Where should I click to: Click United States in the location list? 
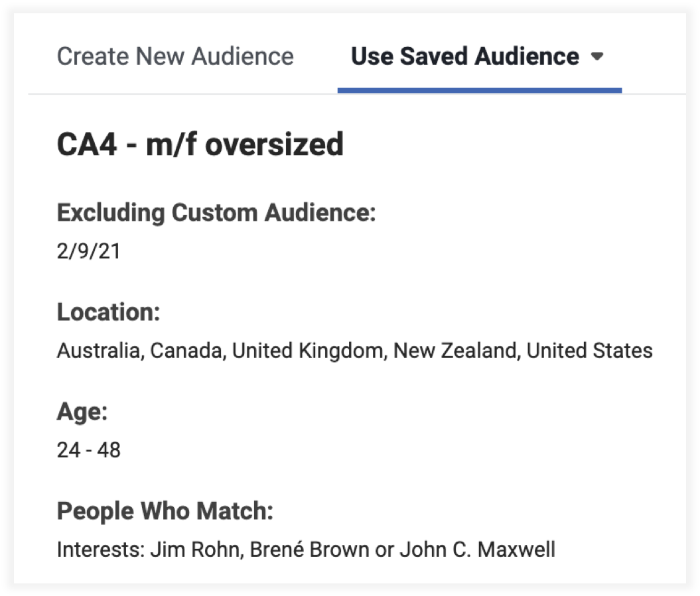[x=589, y=350]
